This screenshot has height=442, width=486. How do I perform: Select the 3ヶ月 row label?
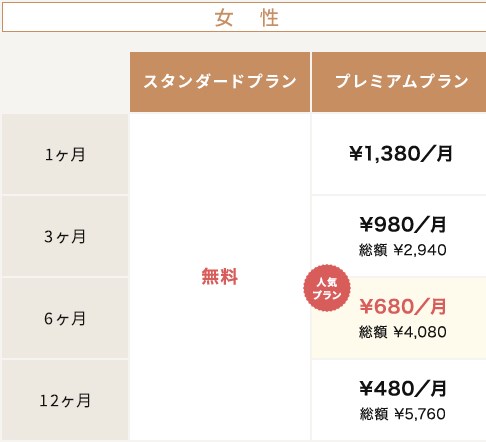pos(65,236)
